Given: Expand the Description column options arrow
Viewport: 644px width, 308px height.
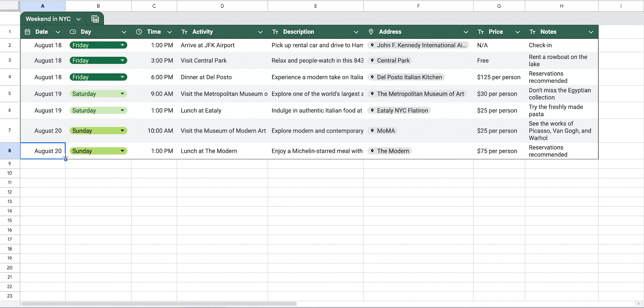Looking at the screenshot, I should point(356,32).
